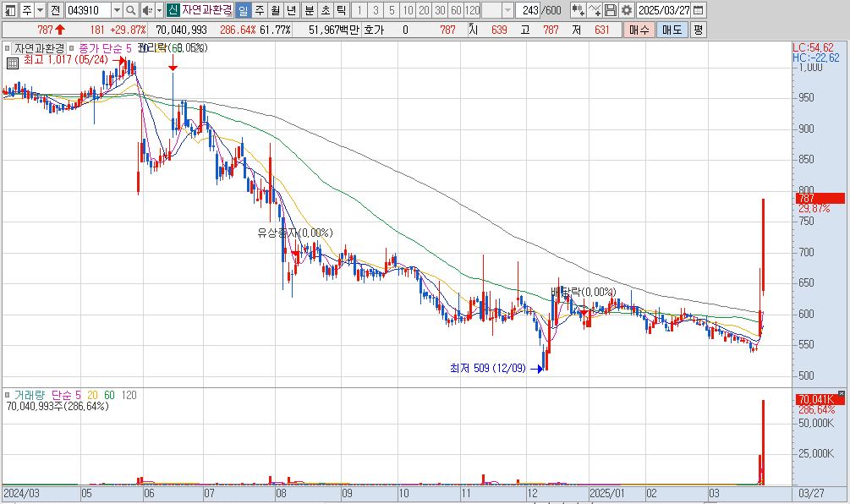Viewport: 850px width, 504px height.
Task: Click the green 신 badge icon
Action: pyautogui.click(x=173, y=10)
